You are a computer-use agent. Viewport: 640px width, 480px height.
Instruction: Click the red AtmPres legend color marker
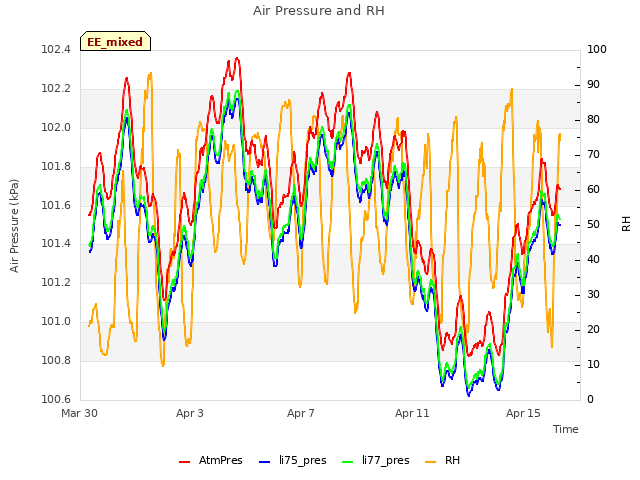pyautogui.click(x=184, y=461)
